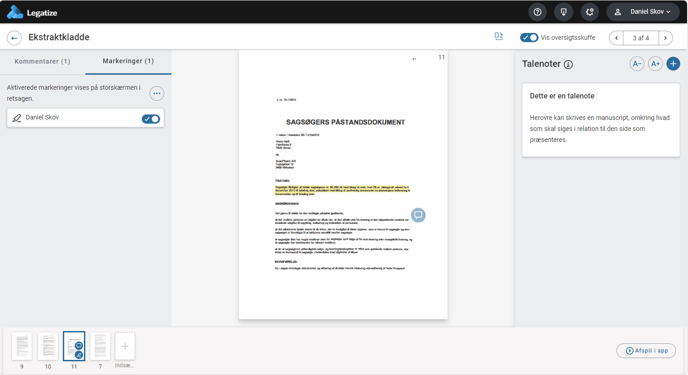
Task: Click the highlighted yellow text in document
Action: (x=342, y=190)
